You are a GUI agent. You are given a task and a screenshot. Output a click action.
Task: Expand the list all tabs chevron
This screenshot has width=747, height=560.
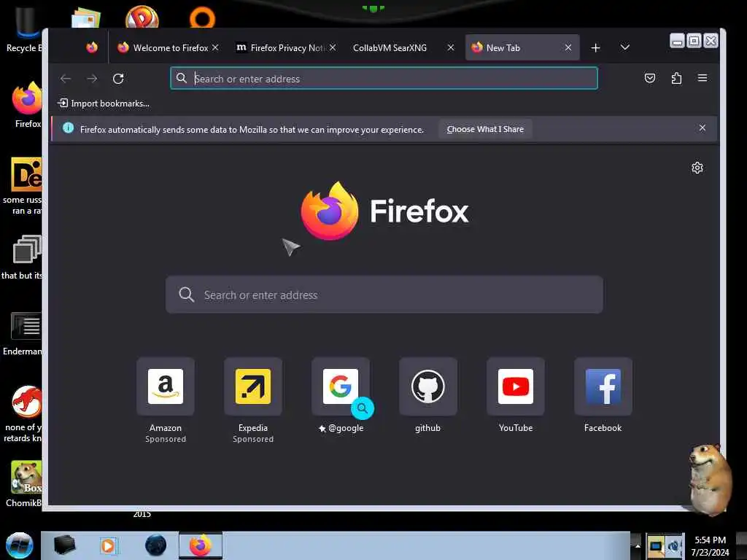[625, 47]
